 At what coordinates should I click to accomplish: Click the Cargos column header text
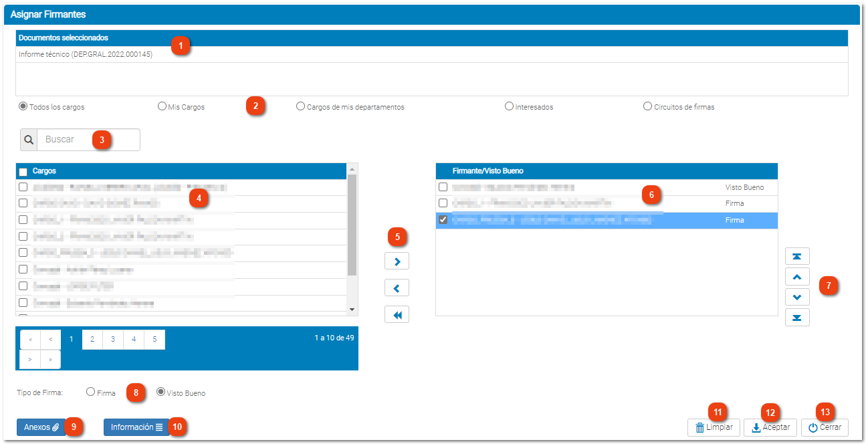tap(44, 171)
